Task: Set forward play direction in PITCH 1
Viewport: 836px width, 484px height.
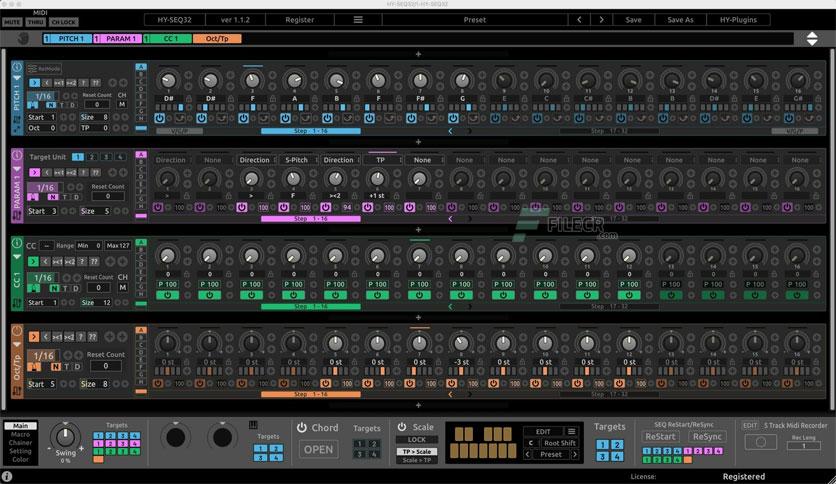Action: tap(34, 83)
